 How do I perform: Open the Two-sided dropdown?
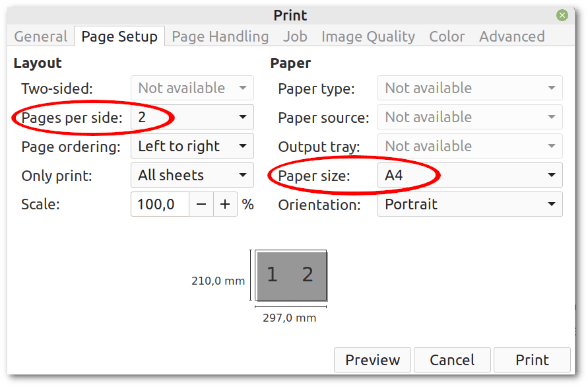[191, 88]
